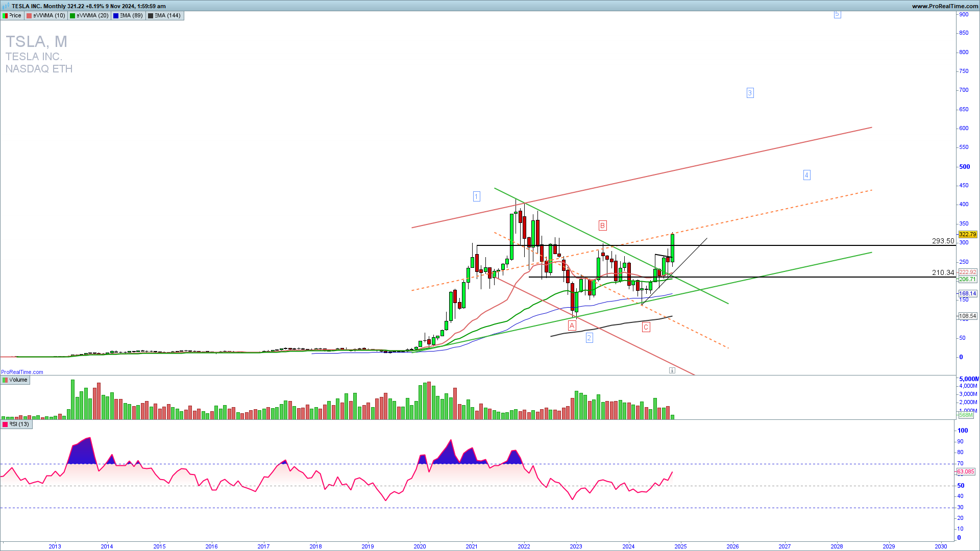Click the eVWMA value tag 222.92
Image resolution: width=980 pixels, height=551 pixels.
(967, 272)
